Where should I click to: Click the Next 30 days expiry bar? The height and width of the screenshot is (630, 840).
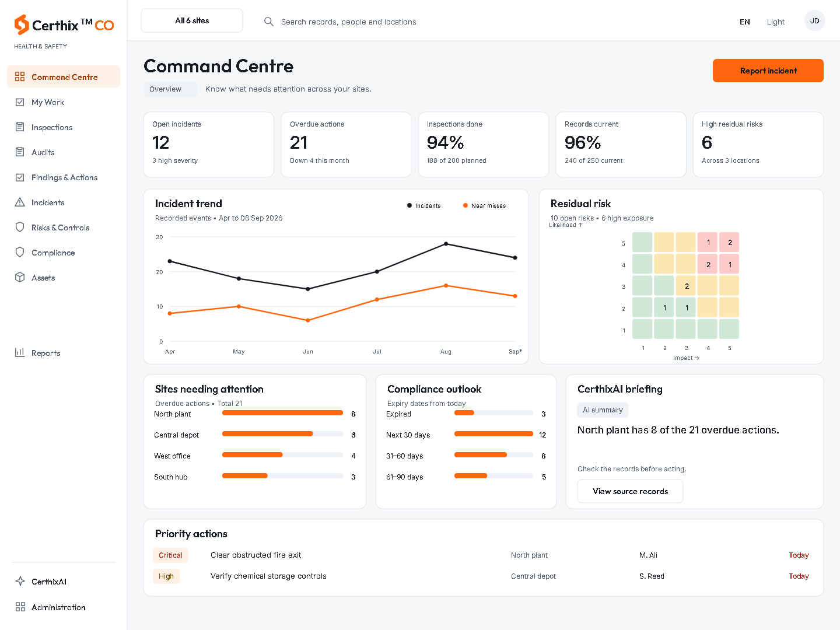coord(494,434)
